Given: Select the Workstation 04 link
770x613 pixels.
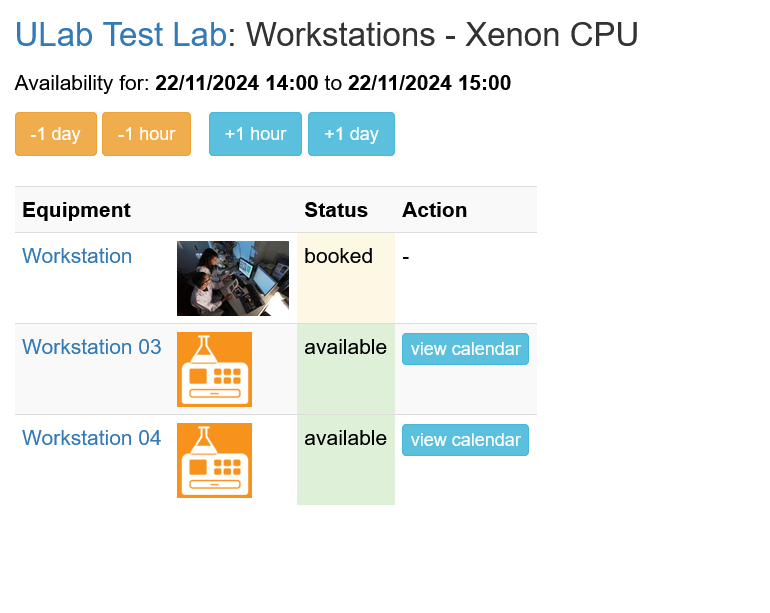Looking at the screenshot, I should coord(91,438).
